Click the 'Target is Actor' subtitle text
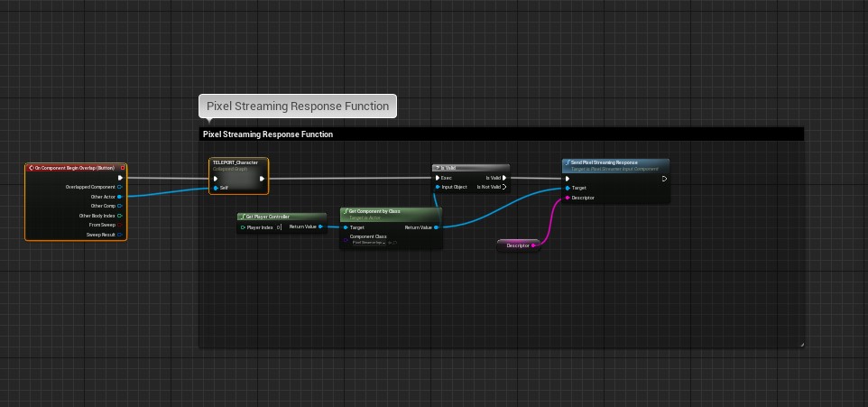The width and height of the screenshot is (868, 407). pyautogui.click(x=365, y=217)
